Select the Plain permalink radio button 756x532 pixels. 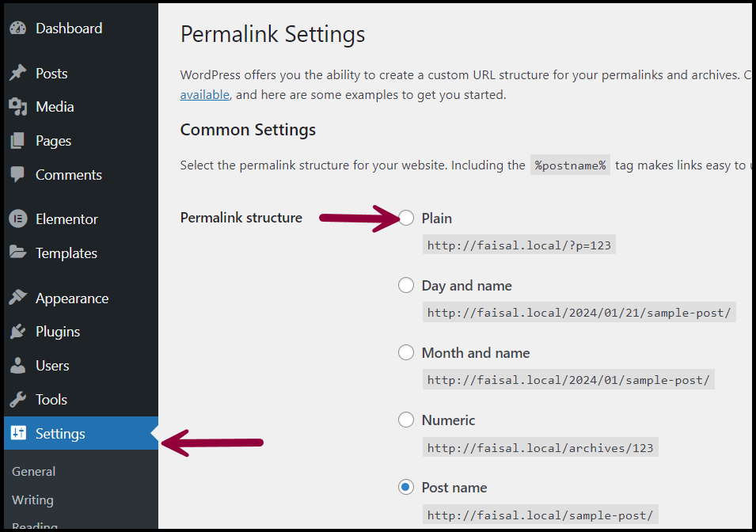[x=406, y=218]
